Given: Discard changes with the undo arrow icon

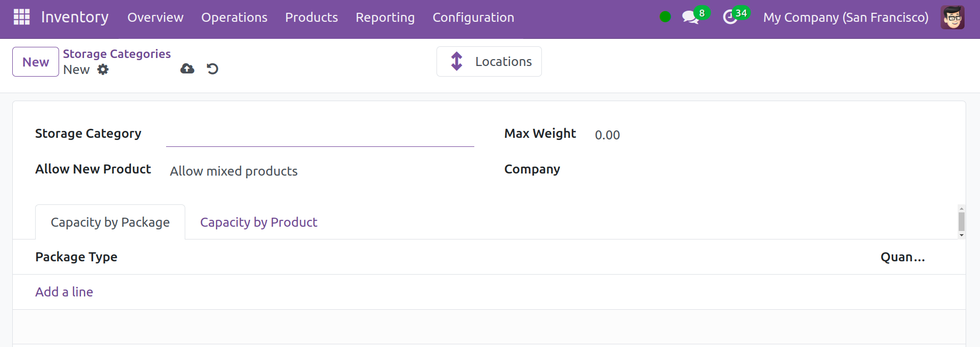Looking at the screenshot, I should click(x=212, y=69).
